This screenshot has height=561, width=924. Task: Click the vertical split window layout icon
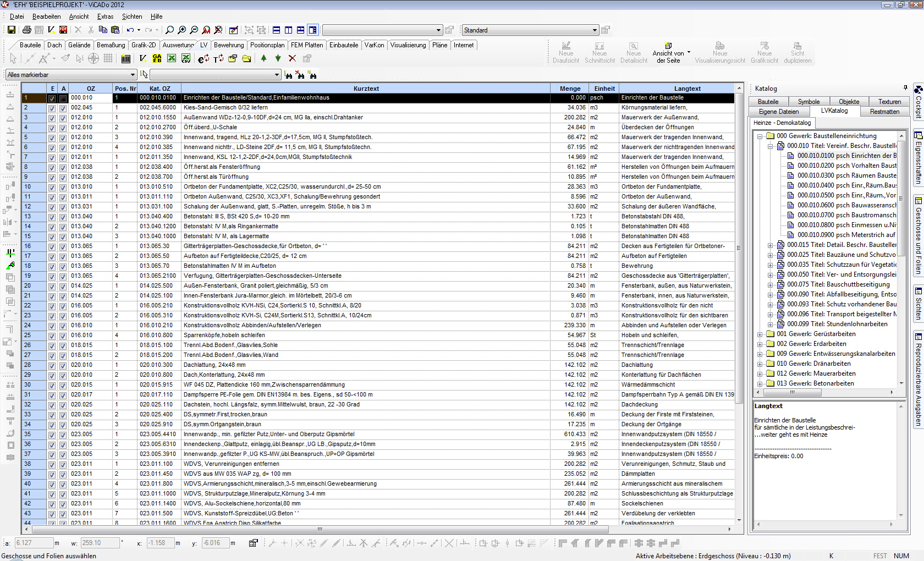tap(289, 30)
